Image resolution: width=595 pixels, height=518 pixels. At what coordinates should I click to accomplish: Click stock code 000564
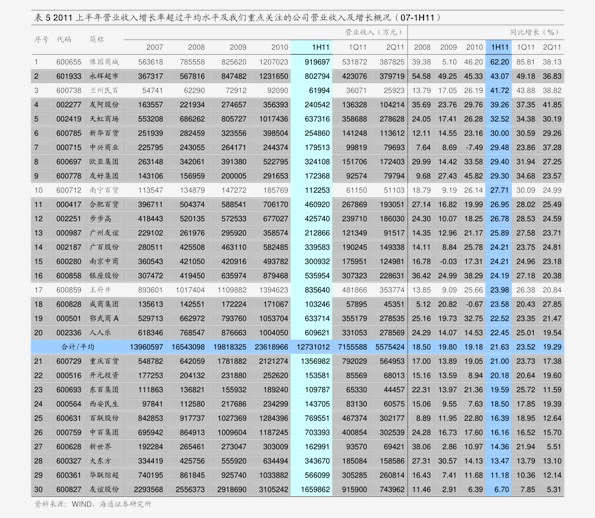[69, 404]
